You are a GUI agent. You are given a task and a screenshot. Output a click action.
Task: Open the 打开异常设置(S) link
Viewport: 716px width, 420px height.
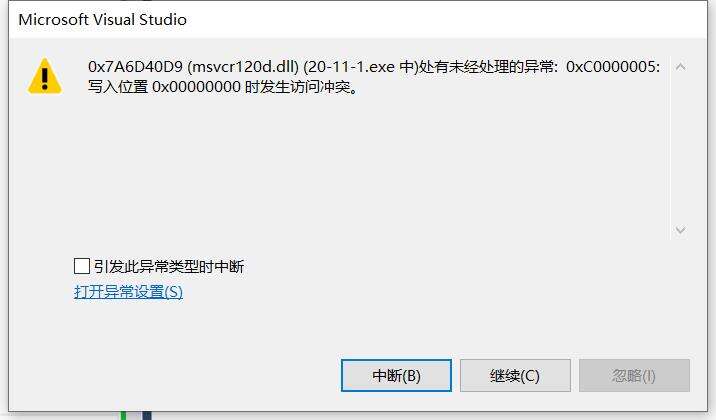(128, 292)
